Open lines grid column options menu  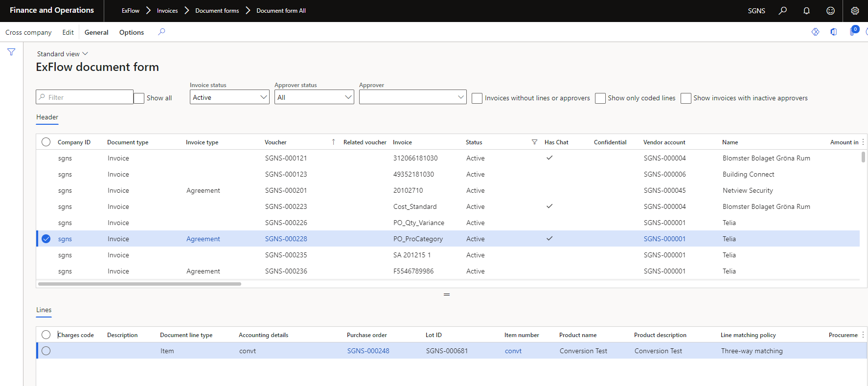[x=863, y=335]
